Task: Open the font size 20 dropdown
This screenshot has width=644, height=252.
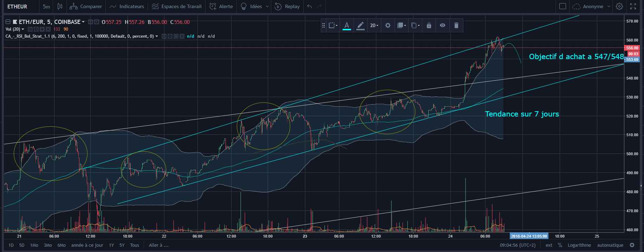Action: click(x=374, y=25)
